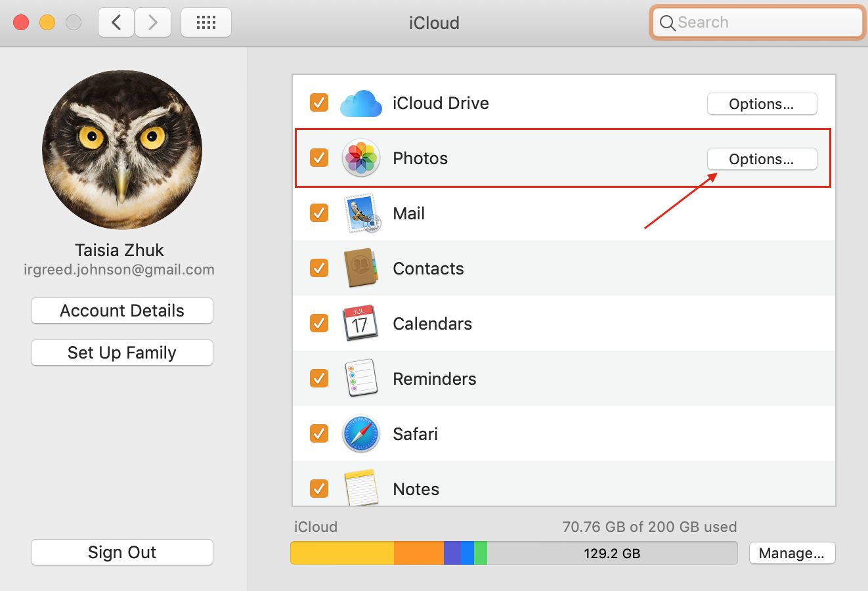Uncheck the iCloud Drive checkbox
This screenshot has width=868, height=591.
pos(319,102)
